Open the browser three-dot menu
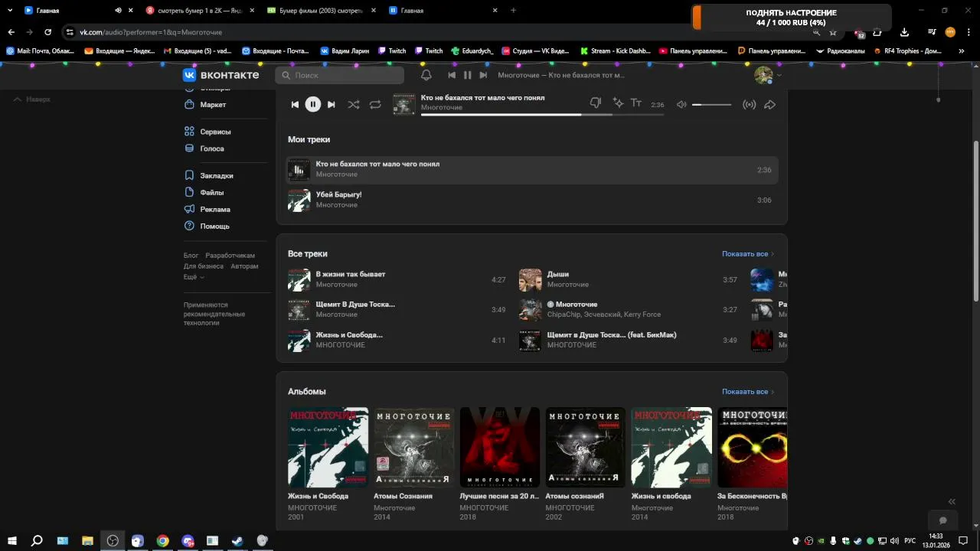Image resolution: width=980 pixels, height=551 pixels. point(967,32)
